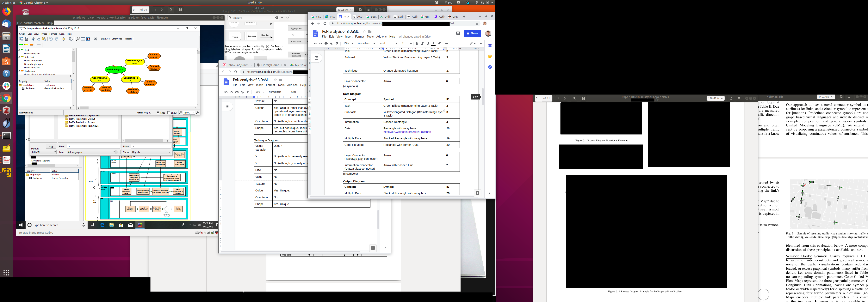This screenshot has height=302, width=868.
Task: Open the Add-ons menu in the front Docs window
Action: coord(381,37)
